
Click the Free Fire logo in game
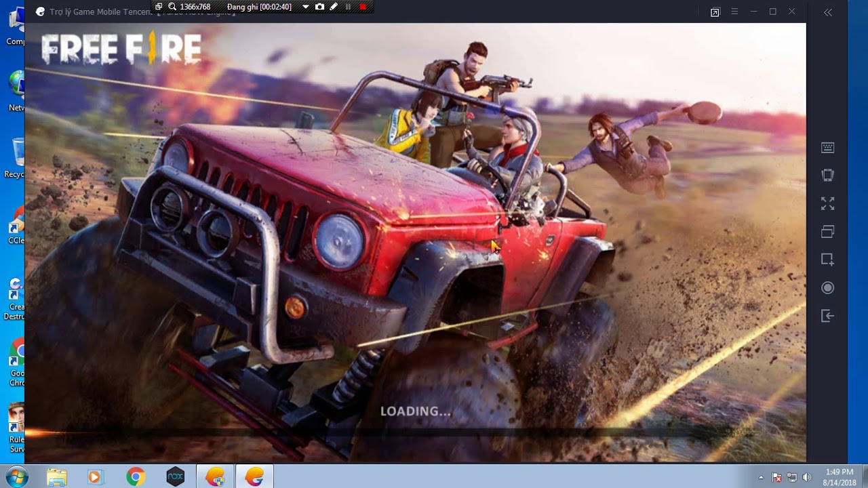pos(121,49)
